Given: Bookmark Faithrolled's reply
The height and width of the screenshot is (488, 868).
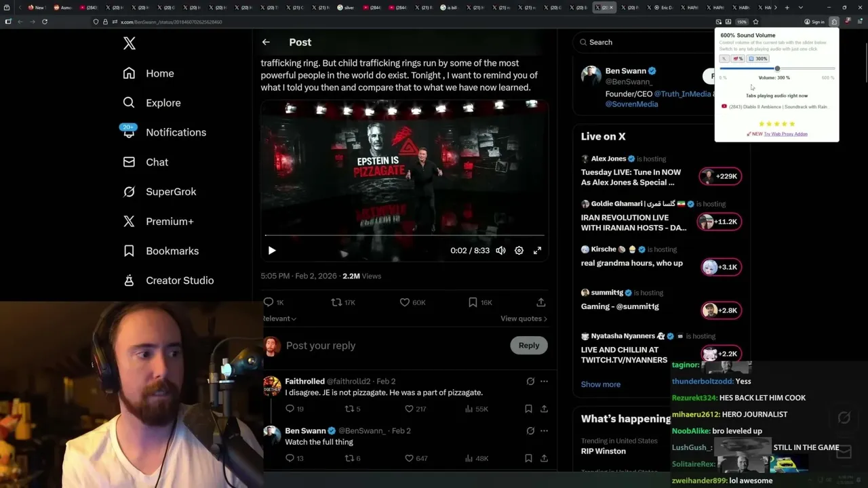Looking at the screenshot, I should pyautogui.click(x=528, y=409).
